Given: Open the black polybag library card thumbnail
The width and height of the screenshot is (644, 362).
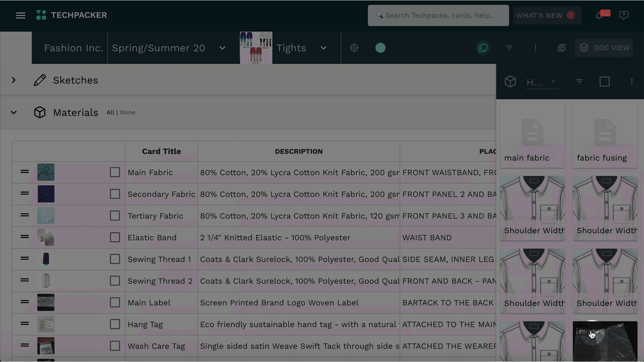Looking at the screenshot, I should tap(605, 341).
